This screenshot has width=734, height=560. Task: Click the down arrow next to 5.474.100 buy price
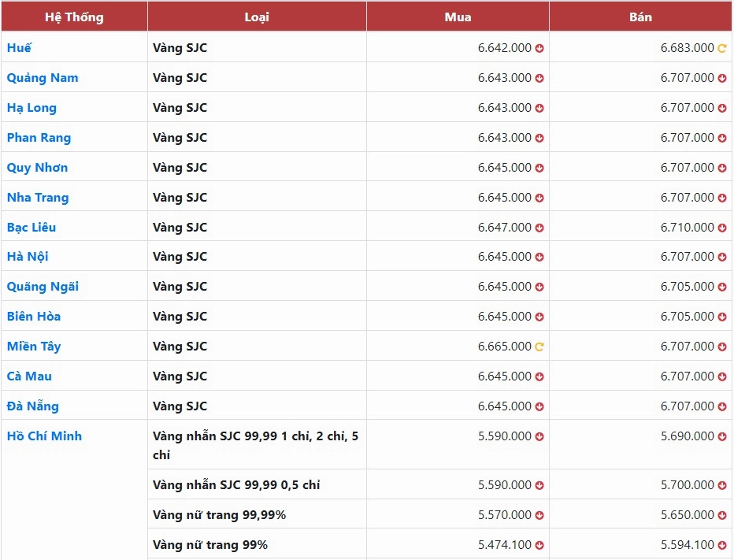(x=539, y=546)
